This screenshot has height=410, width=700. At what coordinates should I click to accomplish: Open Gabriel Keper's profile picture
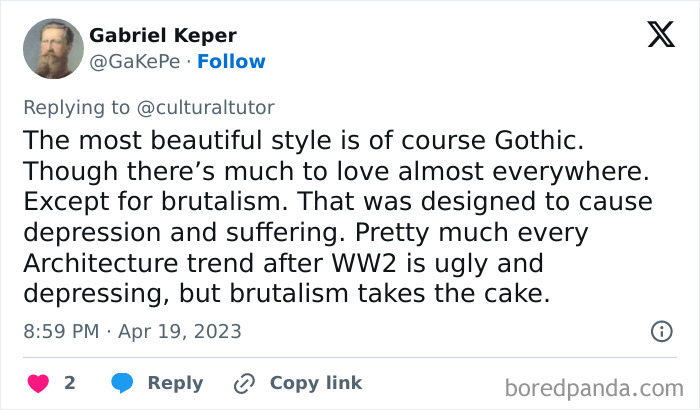click(49, 48)
